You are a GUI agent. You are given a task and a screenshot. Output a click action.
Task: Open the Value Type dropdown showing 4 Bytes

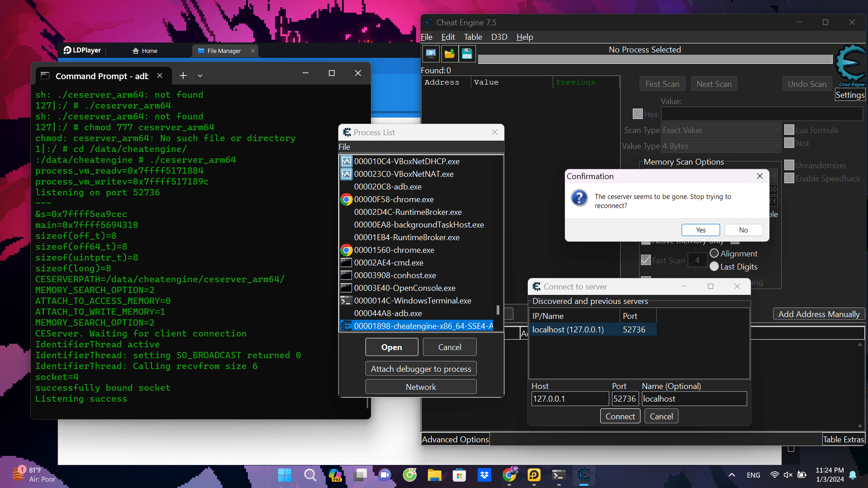coord(721,146)
